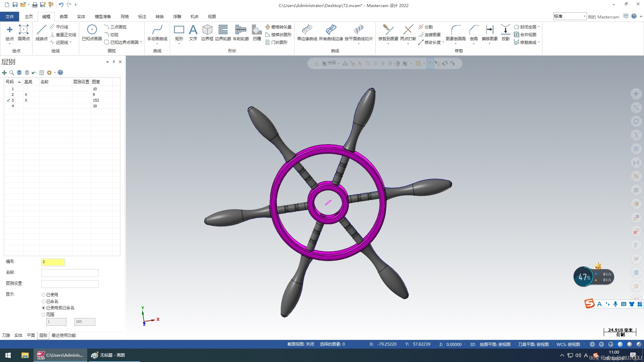Screen dimensions: 644x362
Task: Click the levels panel help icon
Action: [x=60, y=73]
